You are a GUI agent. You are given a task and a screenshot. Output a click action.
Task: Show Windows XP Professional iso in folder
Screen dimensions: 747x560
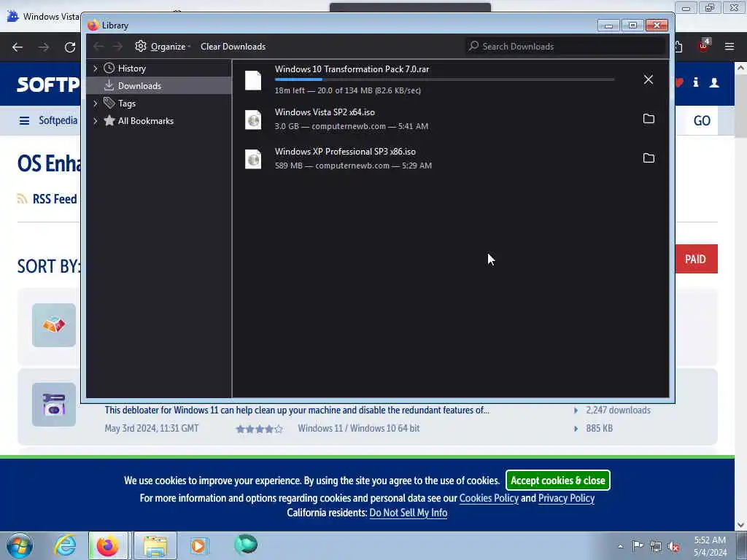[649, 158]
